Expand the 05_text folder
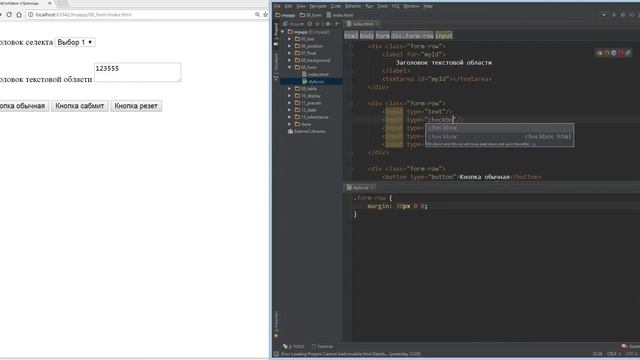Viewport: 640px width, 360px height. [290, 39]
